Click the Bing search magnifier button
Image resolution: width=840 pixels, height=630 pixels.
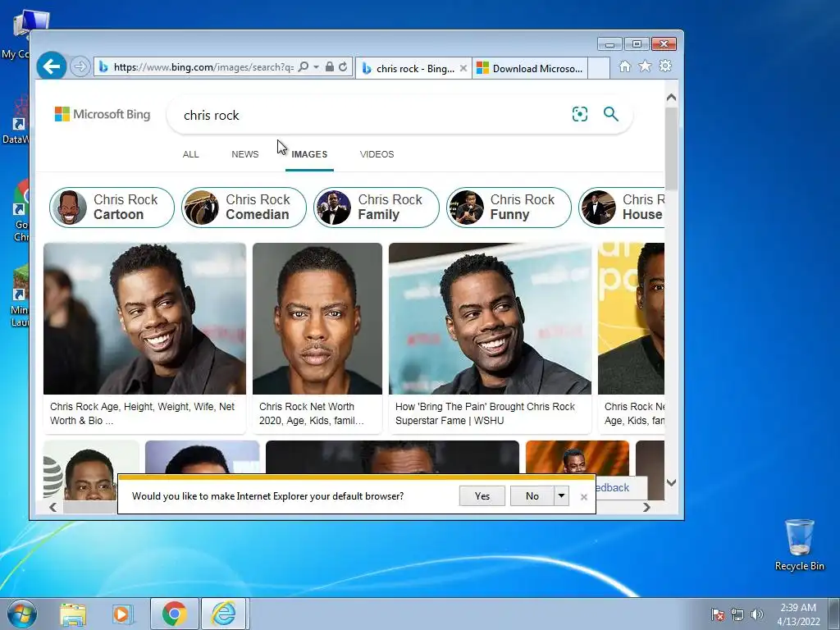coord(610,114)
